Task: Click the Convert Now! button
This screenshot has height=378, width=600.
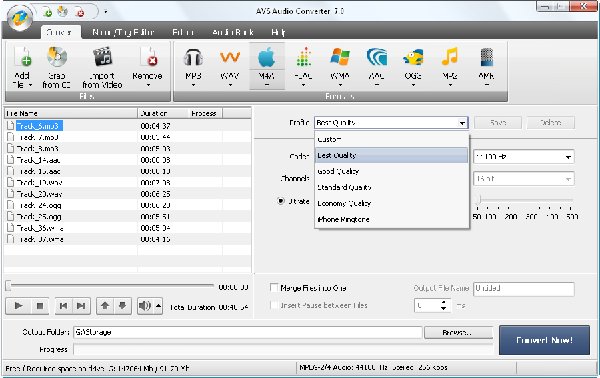Action: click(544, 340)
